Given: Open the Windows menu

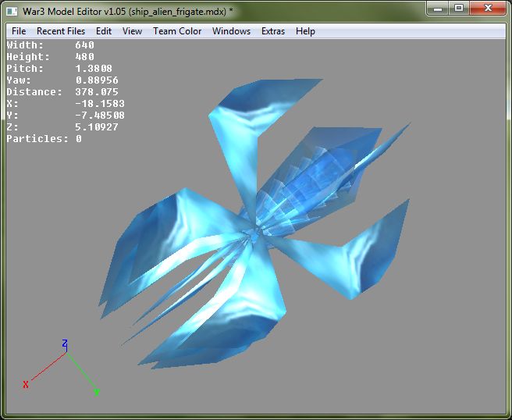Looking at the screenshot, I should (x=231, y=31).
